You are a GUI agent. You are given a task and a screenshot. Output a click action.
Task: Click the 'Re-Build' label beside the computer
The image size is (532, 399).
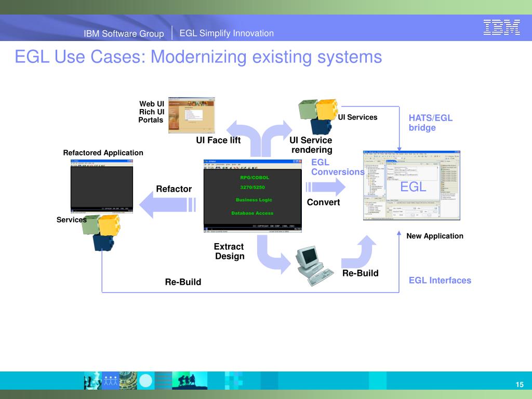tap(361, 273)
